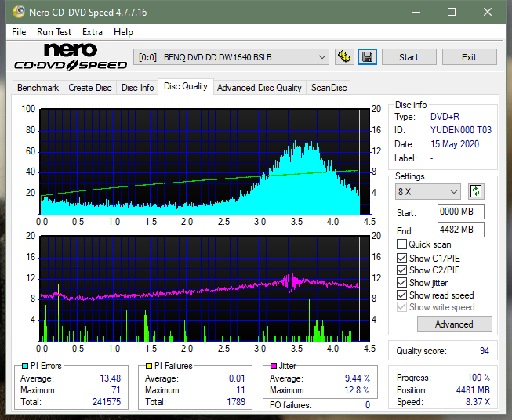Switch to the Benchmark tab
The width and height of the screenshot is (512, 420).
click(38, 88)
